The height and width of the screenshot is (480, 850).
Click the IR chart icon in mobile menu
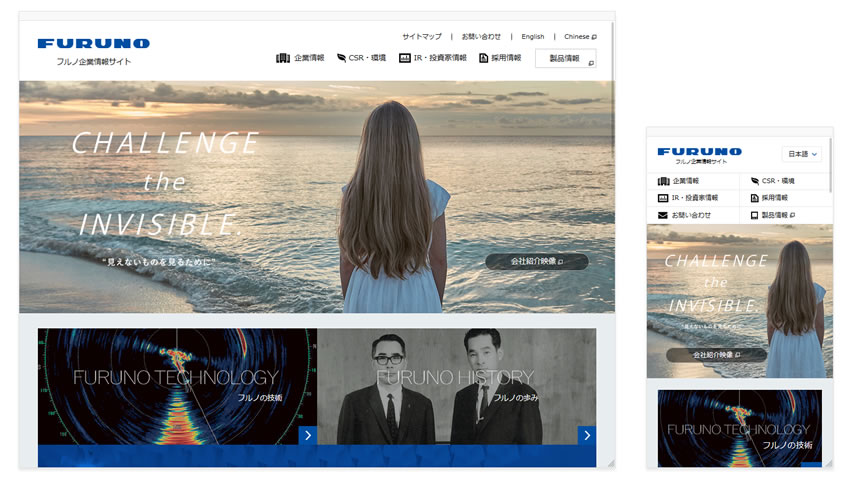click(x=663, y=198)
